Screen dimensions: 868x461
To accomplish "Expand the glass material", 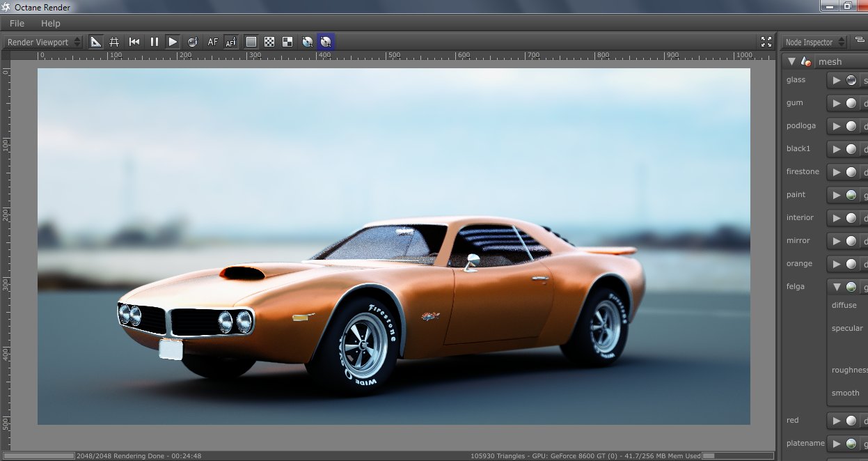I will pyautogui.click(x=836, y=80).
